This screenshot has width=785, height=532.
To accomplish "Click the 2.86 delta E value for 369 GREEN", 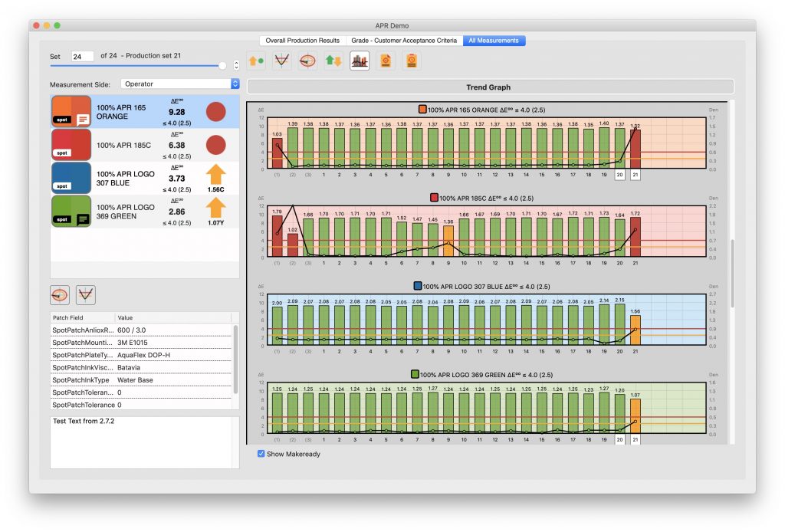I will pos(177,212).
